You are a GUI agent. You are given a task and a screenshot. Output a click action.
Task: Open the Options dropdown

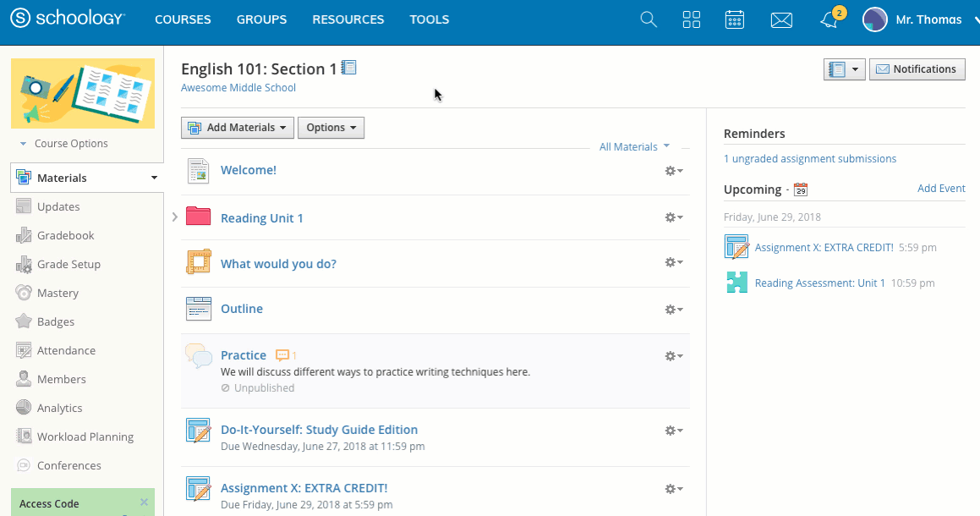tap(331, 128)
